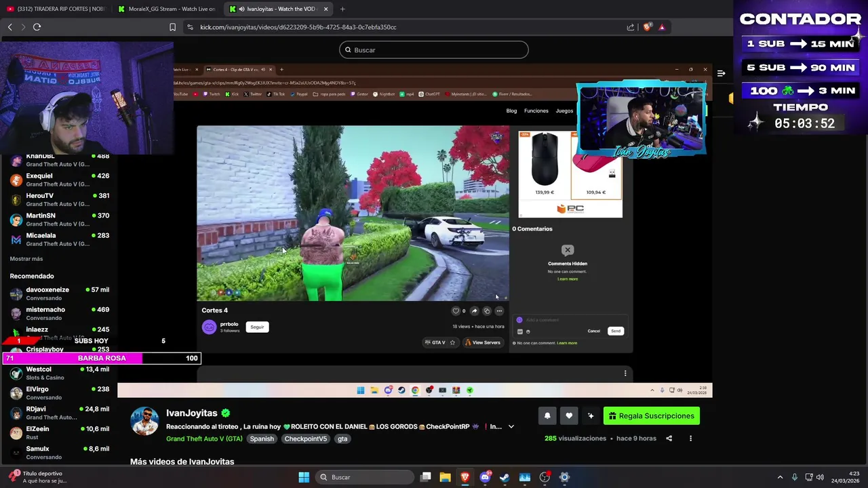Select the Spanish language tag
This screenshot has height=488, width=868.
coord(262,439)
